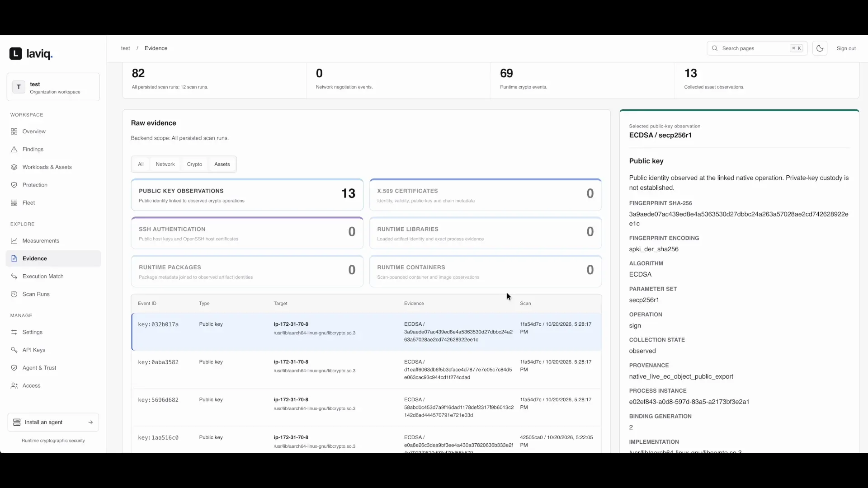
Task: Click the laviq logo icon
Action: tap(15, 54)
